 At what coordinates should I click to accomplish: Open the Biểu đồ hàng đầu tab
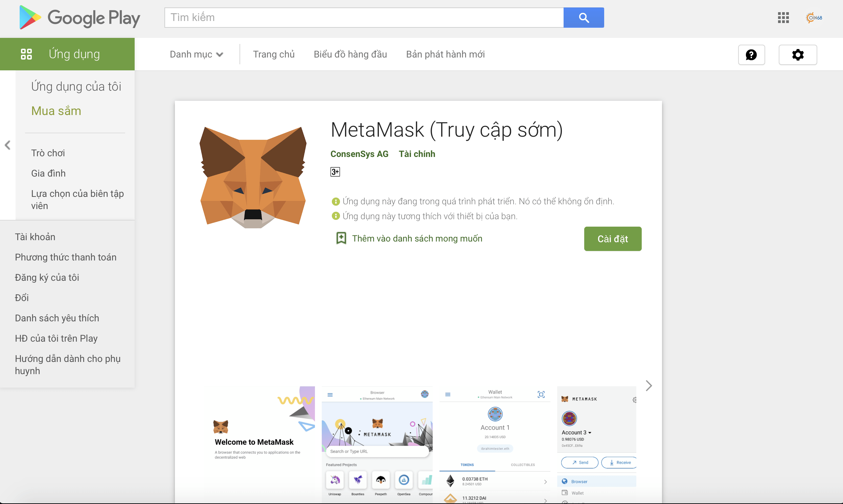tap(350, 54)
